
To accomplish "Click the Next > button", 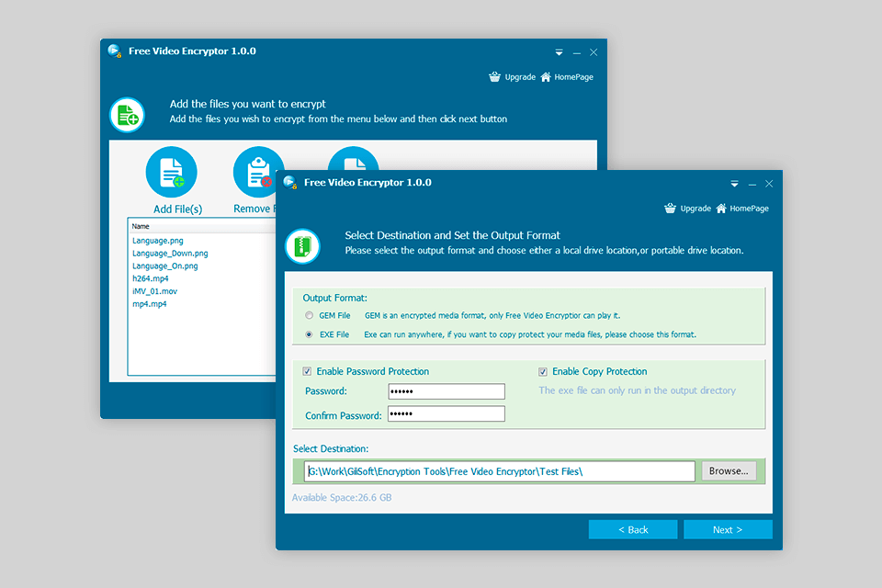I will tap(728, 529).
